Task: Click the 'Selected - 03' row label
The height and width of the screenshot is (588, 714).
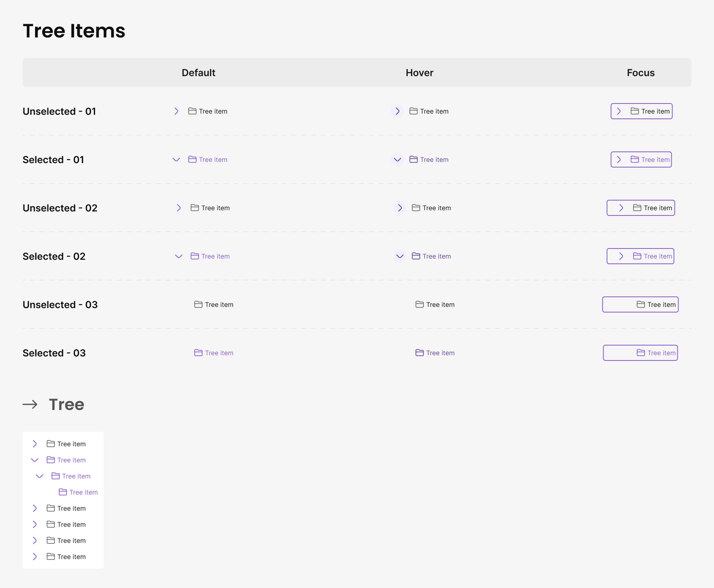Action: point(54,353)
